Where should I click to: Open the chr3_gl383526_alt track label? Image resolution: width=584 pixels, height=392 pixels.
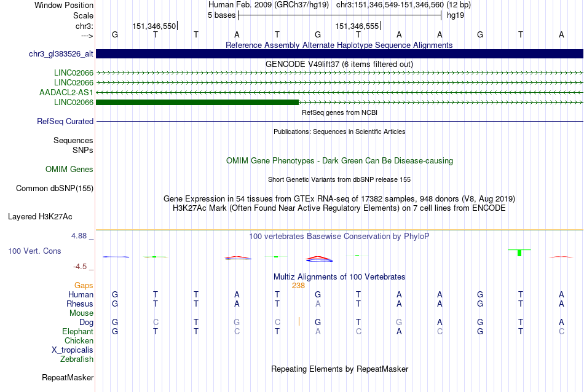pos(61,54)
